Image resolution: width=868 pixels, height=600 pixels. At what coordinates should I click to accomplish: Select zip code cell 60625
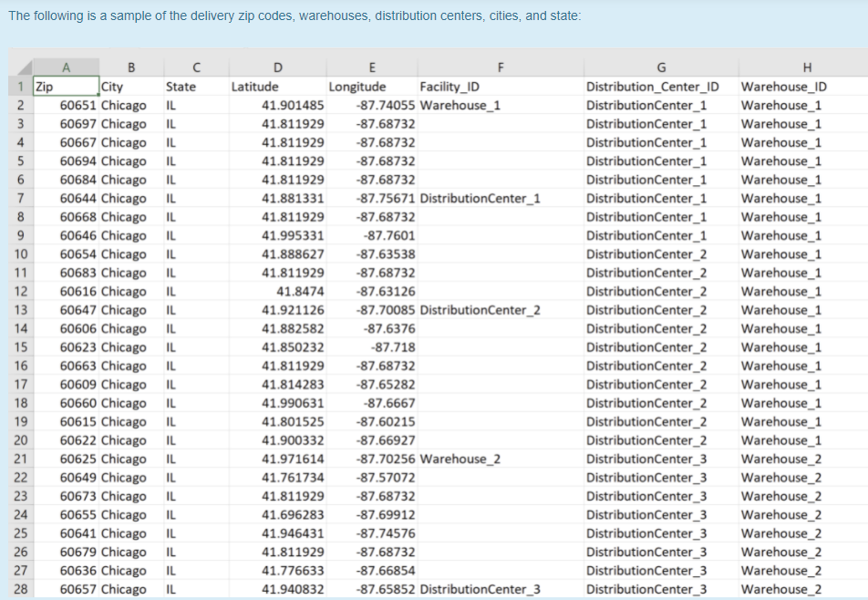point(66,459)
